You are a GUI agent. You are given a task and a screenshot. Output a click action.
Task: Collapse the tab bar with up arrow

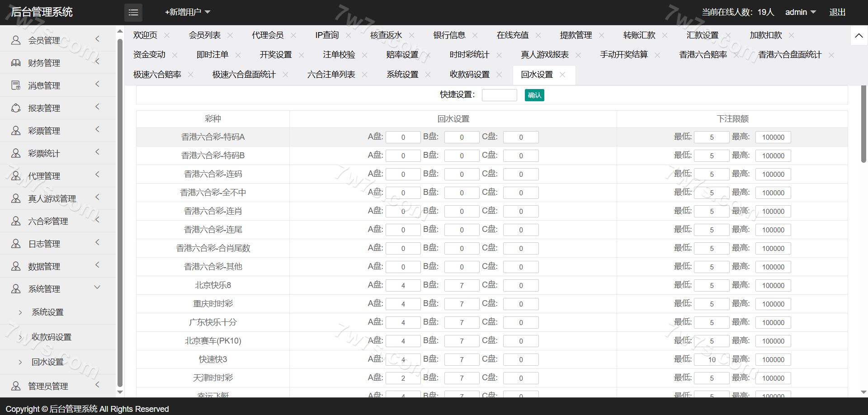[859, 36]
